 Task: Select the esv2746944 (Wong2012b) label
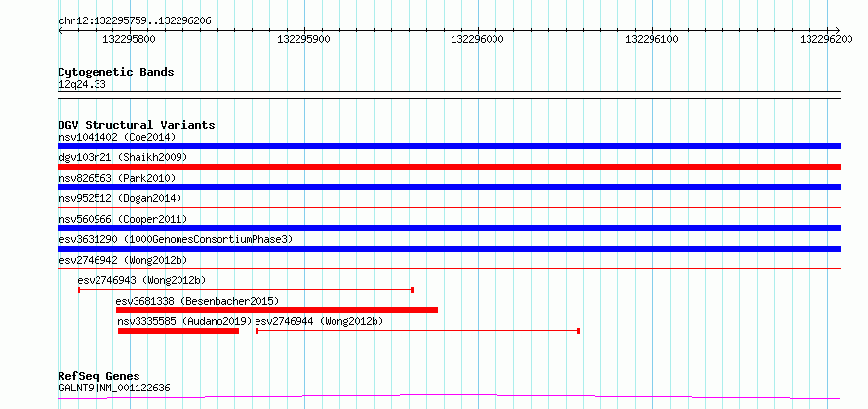click(x=319, y=321)
